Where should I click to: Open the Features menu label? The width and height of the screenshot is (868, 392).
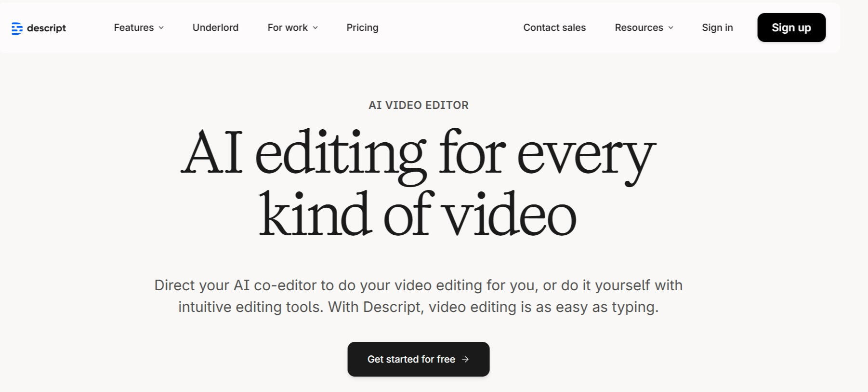(x=133, y=27)
